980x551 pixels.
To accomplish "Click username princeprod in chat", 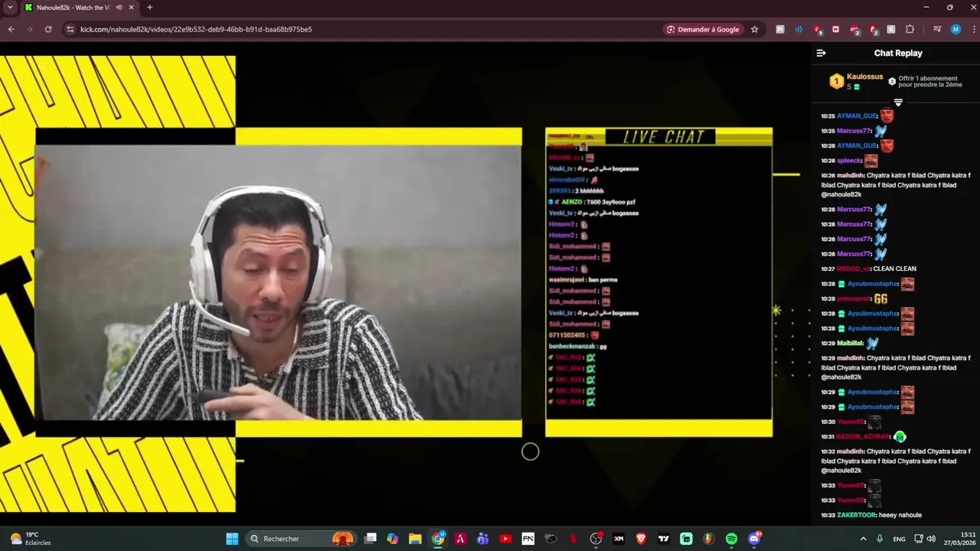I will [854, 299].
